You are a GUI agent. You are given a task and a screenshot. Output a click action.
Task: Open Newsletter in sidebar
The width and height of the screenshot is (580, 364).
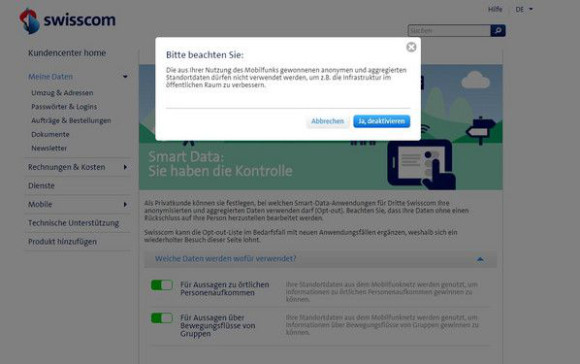pos(49,148)
